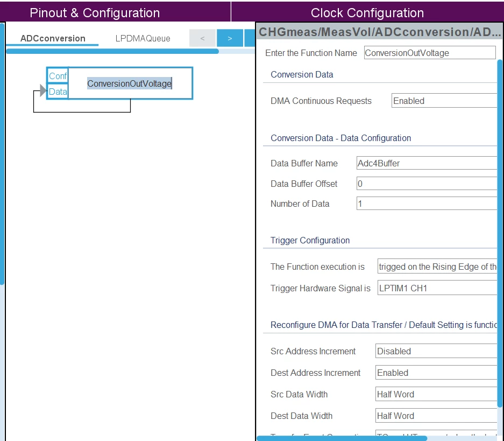Click the Function Name input field

[430, 53]
